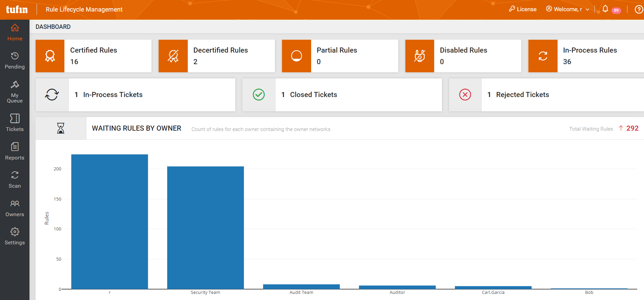Open the help question mark icon

click(639, 10)
